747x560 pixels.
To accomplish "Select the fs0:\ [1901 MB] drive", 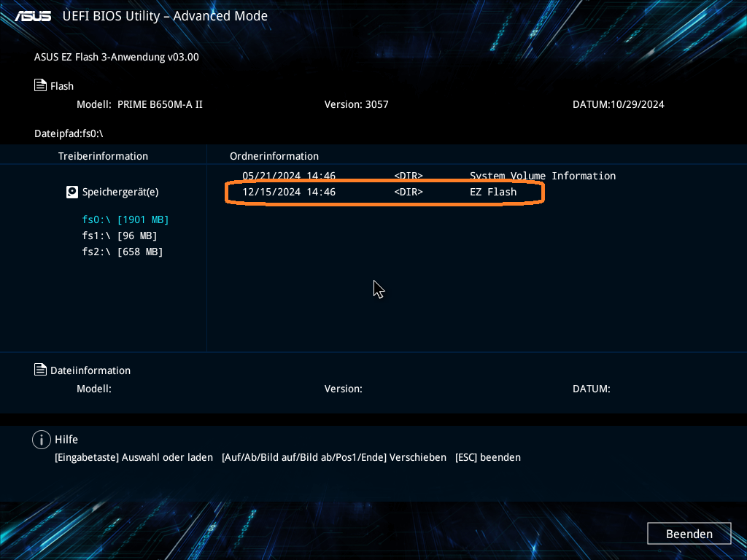I will pyautogui.click(x=125, y=219).
